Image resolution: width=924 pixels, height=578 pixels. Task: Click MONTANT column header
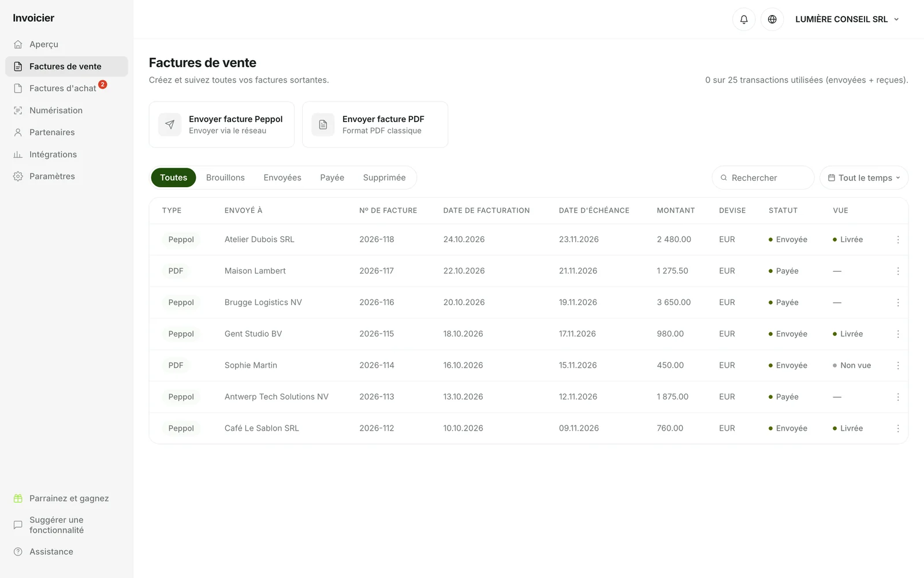(676, 210)
